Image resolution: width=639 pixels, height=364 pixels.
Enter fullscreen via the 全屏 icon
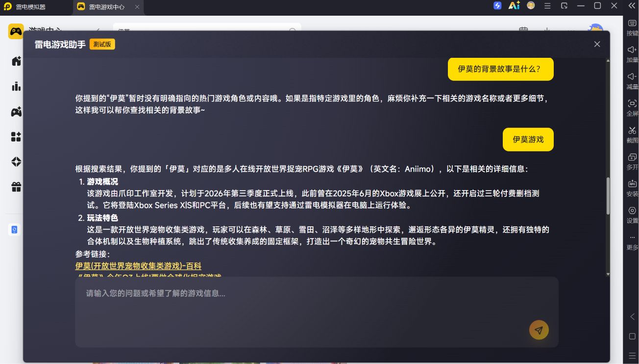[632, 103]
